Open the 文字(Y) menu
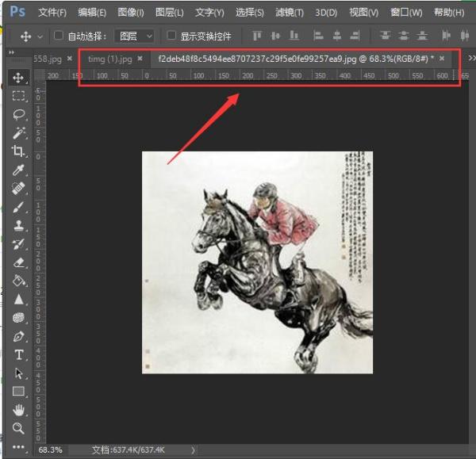 tap(209, 13)
